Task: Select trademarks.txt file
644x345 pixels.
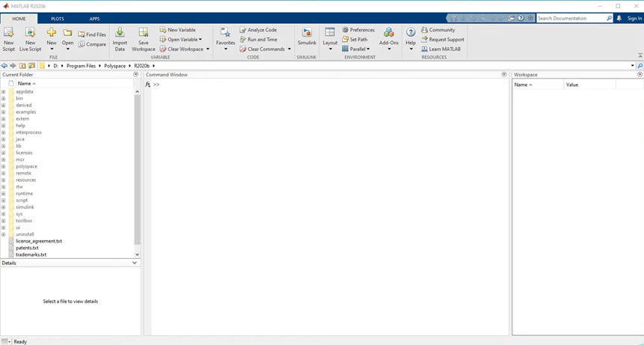Action: point(31,254)
